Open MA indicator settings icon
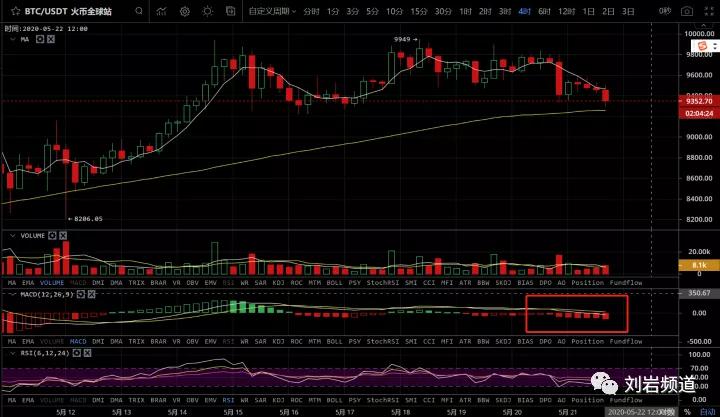This screenshot has height=417, width=720. click(40, 39)
